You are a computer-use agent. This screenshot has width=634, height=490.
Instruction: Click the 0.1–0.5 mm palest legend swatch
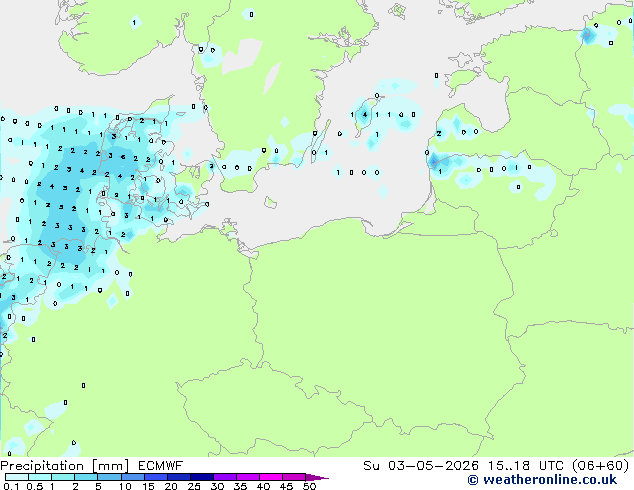coord(17,477)
